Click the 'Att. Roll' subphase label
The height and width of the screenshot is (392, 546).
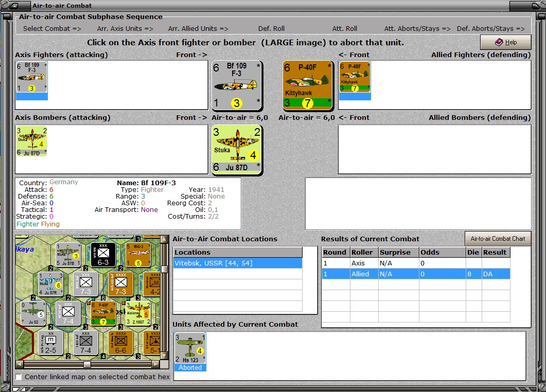pos(345,28)
